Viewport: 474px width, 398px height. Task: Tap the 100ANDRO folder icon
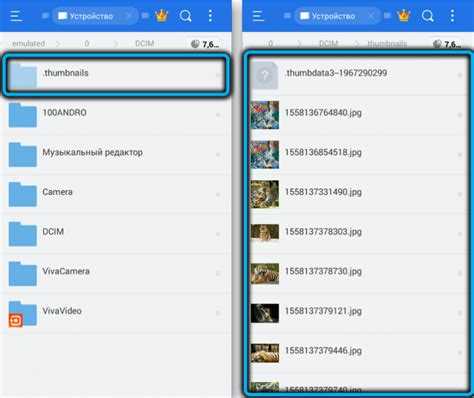(23, 115)
